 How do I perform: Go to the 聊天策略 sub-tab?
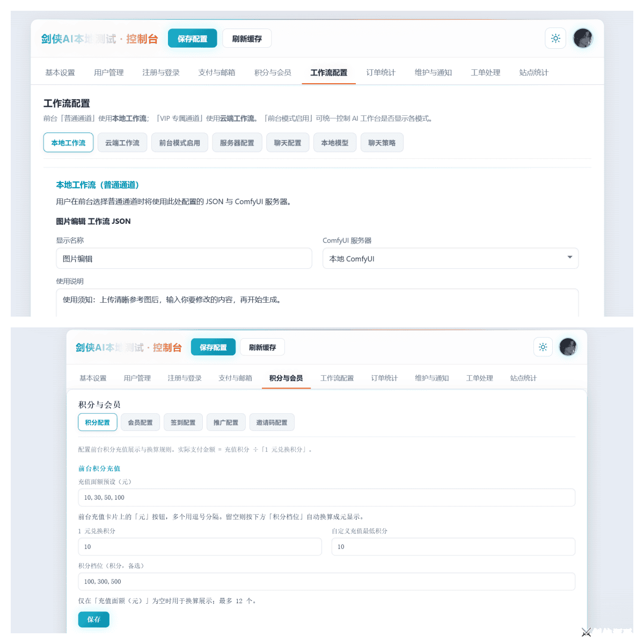[x=382, y=143]
